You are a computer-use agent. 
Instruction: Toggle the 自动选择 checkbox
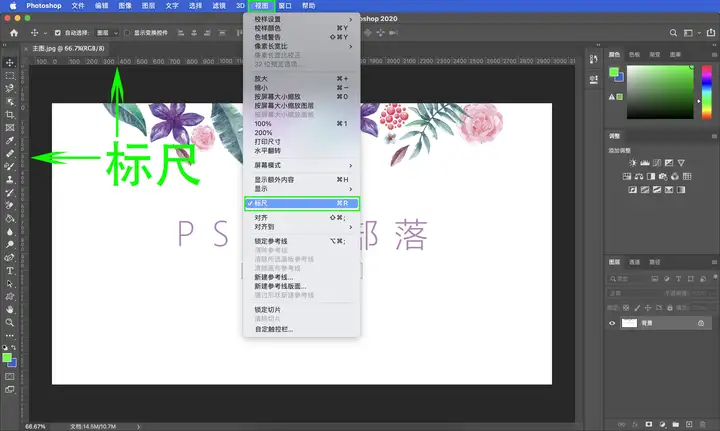click(x=57, y=33)
